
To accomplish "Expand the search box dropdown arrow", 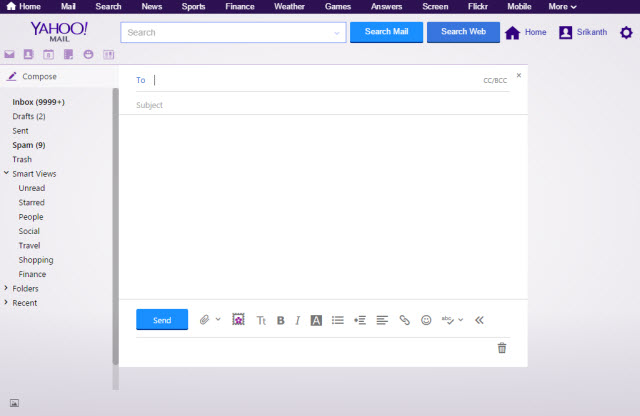I will [337, 33].
